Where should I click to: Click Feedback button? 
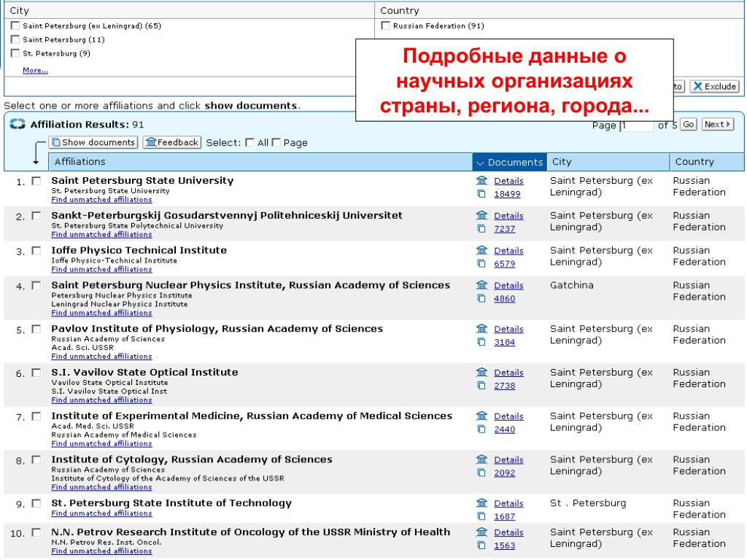point(172,142)
